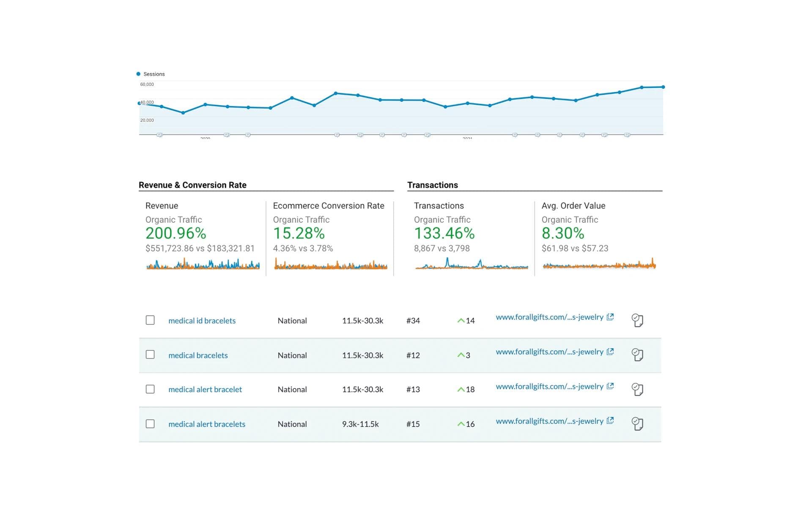Check the box next to medical alert bracelets

pyautogui.click(x=150, y=424)
